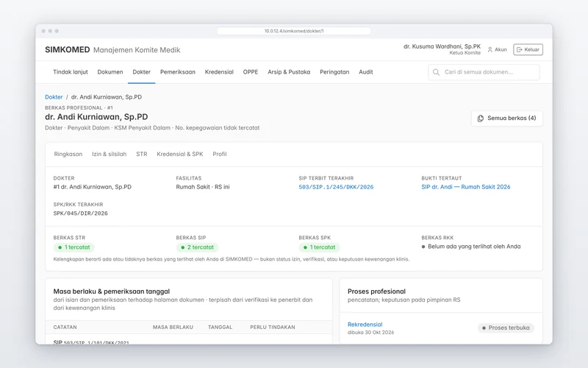Go to Pemeriksaan section

(x=178, y=71)
